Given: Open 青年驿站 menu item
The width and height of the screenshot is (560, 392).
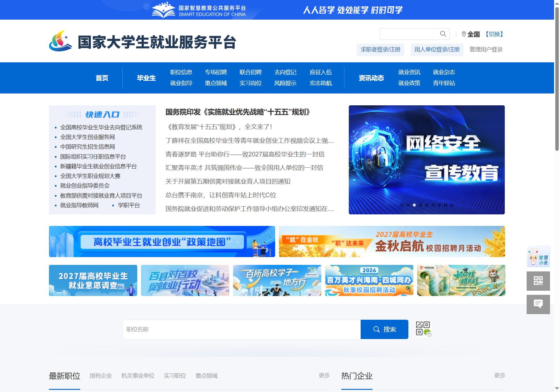Looking at the screenshot, I should (x=444, y=83).
